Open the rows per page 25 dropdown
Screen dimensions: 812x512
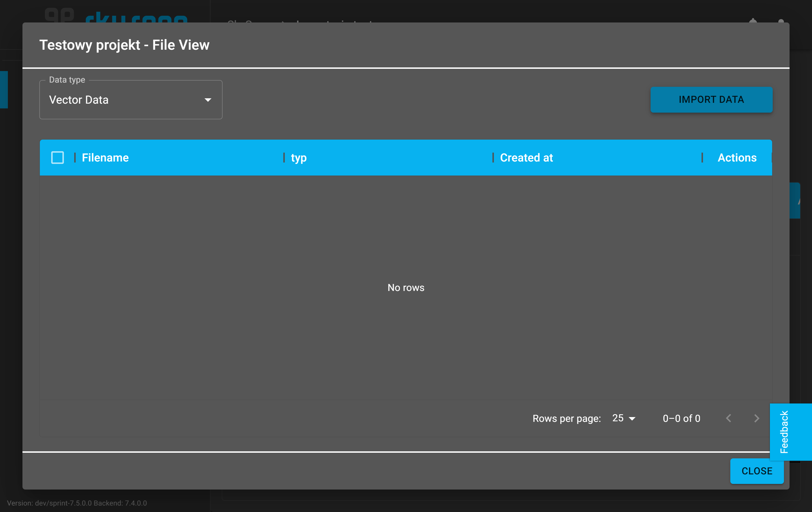coord(623,418)
